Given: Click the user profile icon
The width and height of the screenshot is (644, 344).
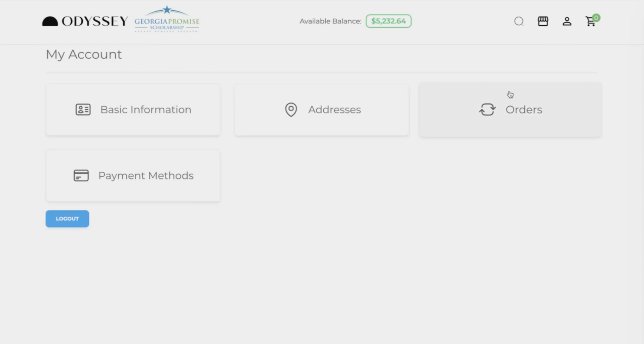Looking at the screenshot, I should point(567,21).
